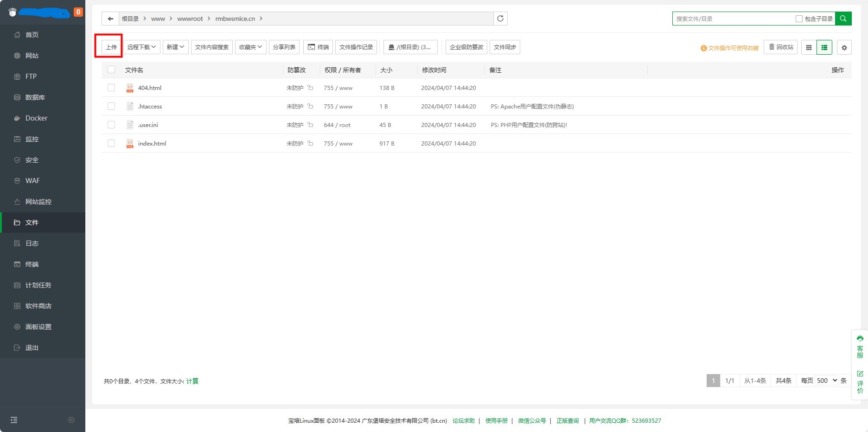This screenshot has width=868, height=432.
Task: Open 使用手册 user manual link
Action: pyautogui.click(x=497, y=421)
